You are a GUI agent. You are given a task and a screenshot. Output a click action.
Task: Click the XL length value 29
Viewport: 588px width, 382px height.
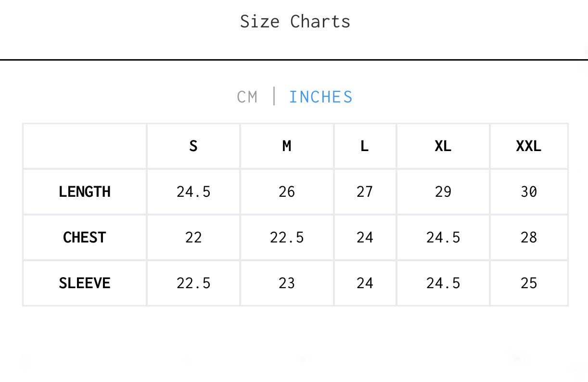click(443, 191)
